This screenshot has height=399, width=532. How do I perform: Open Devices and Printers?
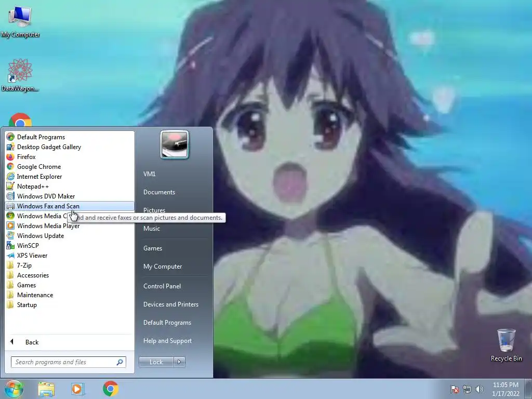coord(170,304)
